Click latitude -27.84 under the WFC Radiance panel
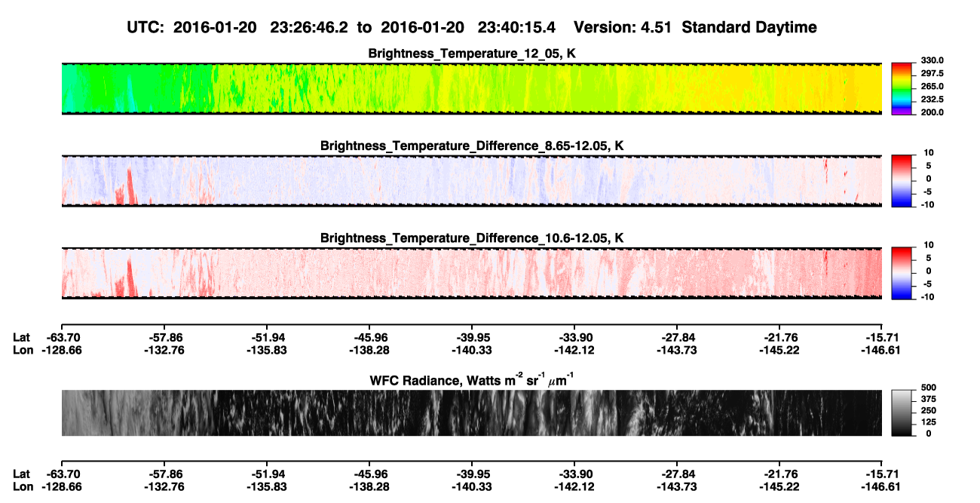 point(677,474)
